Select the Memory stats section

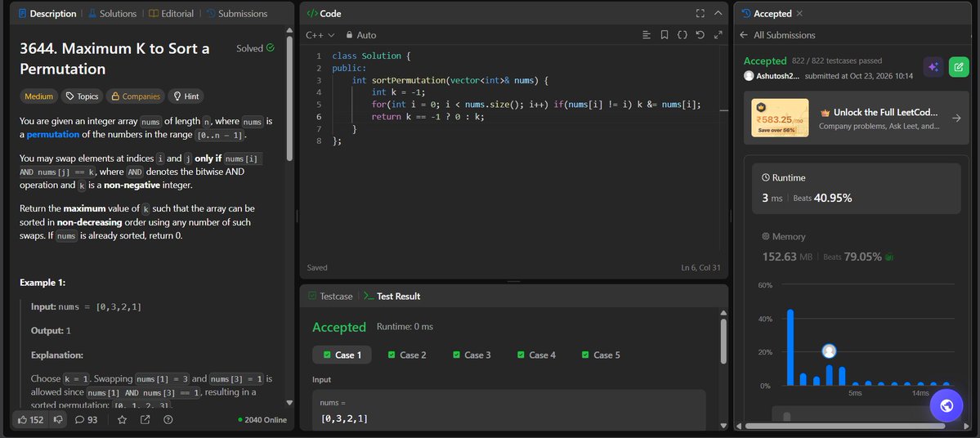(x=857, y=248)
